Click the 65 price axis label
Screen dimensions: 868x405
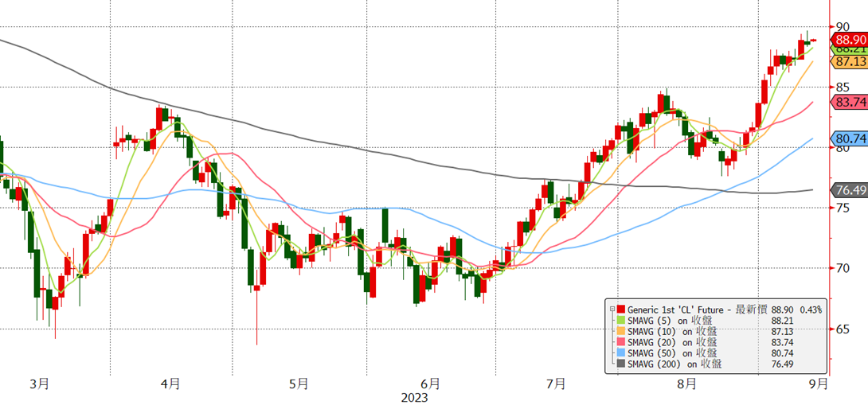click(843, 329)
